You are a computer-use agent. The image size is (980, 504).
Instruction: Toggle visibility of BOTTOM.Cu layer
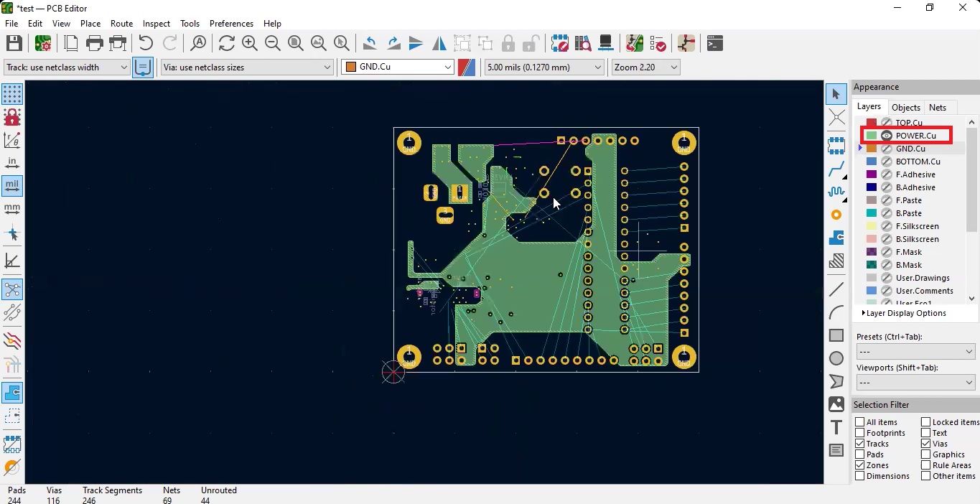pyautogui.click(x=887, y=162)
